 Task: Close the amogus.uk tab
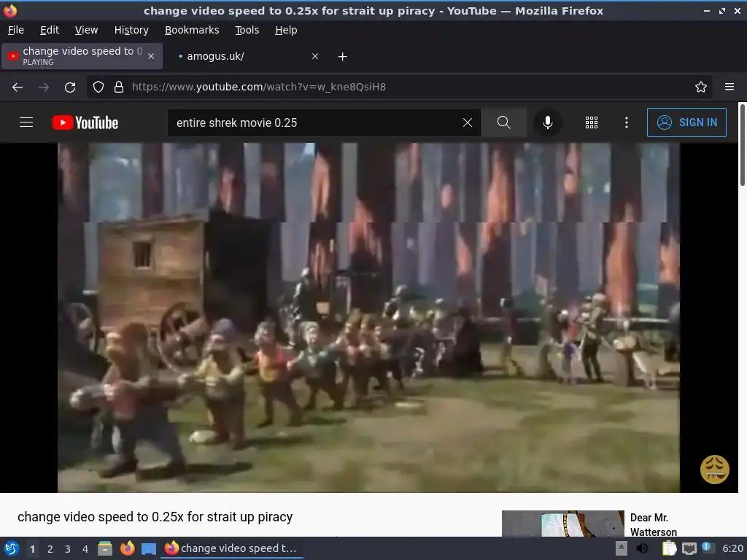coord(315,56)
